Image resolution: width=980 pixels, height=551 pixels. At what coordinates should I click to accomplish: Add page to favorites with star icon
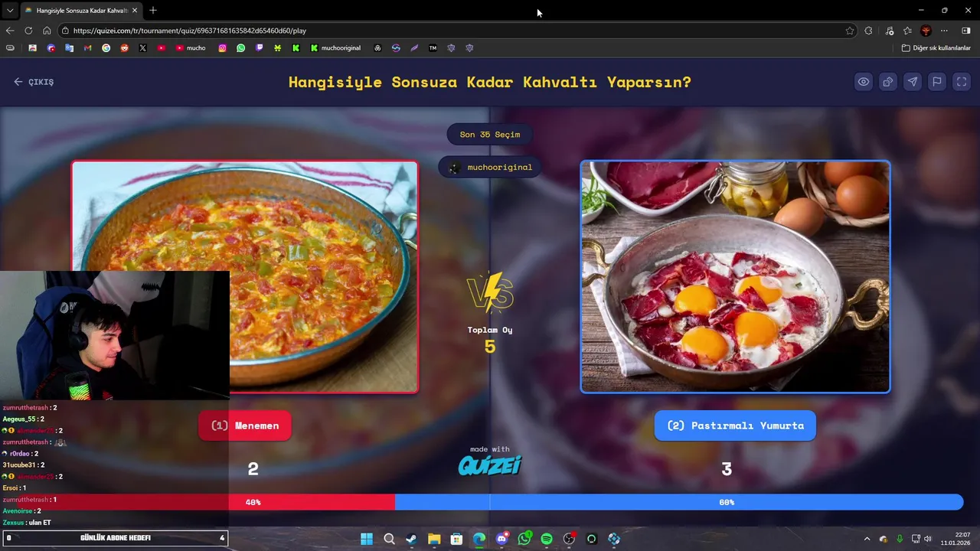click(850, 31)
